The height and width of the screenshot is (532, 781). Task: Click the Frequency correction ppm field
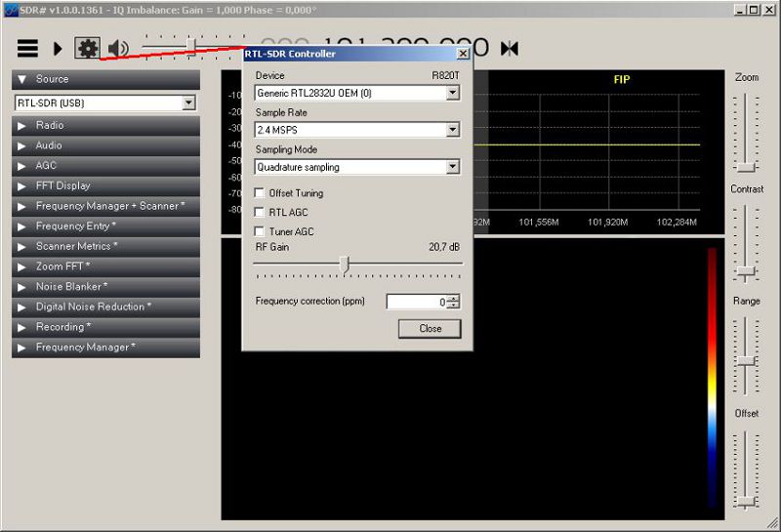(x=417, y=302)
